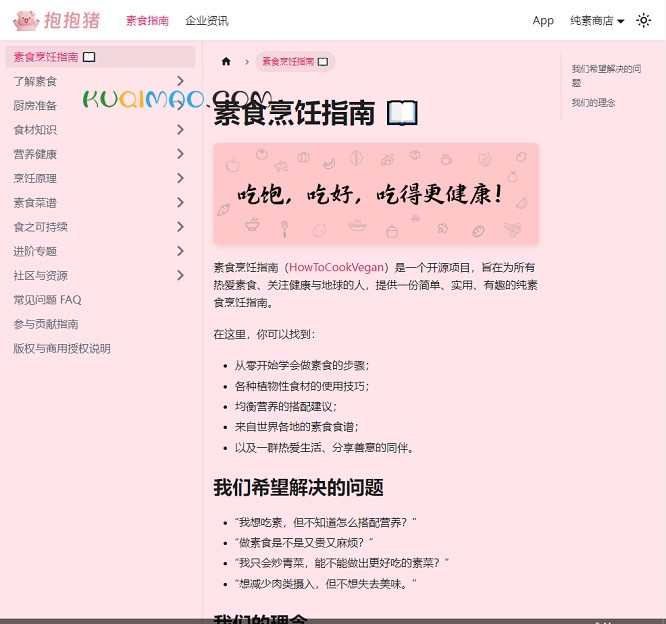Open the 烹饪原理 sidebar section
The height and width of the screenshot is (624, 666).
coord(35,178)
